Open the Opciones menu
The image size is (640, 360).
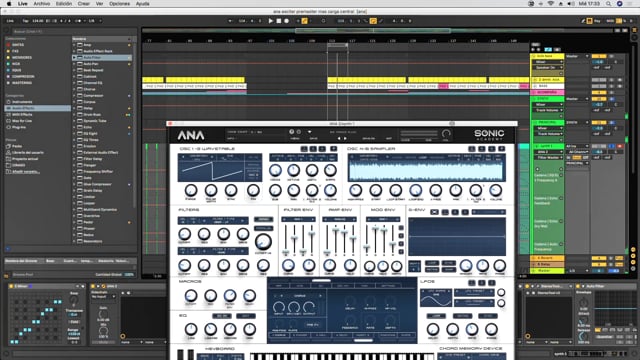pos(119,4)
